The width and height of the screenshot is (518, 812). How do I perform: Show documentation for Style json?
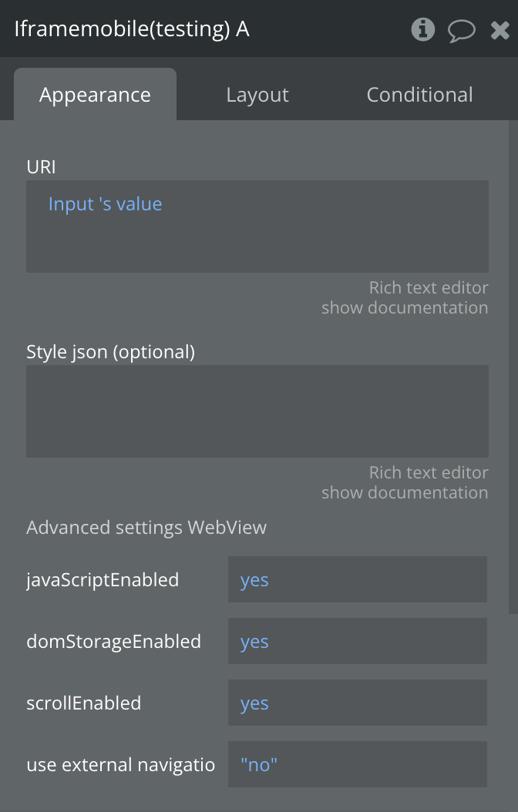(x=405, y=492)
